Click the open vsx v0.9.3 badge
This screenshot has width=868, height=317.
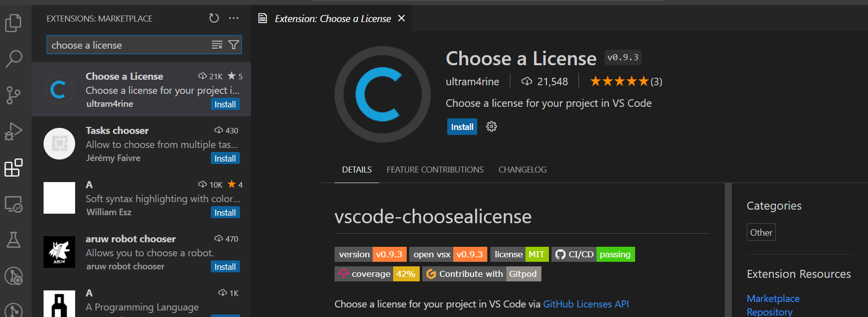tap(448, 254)
